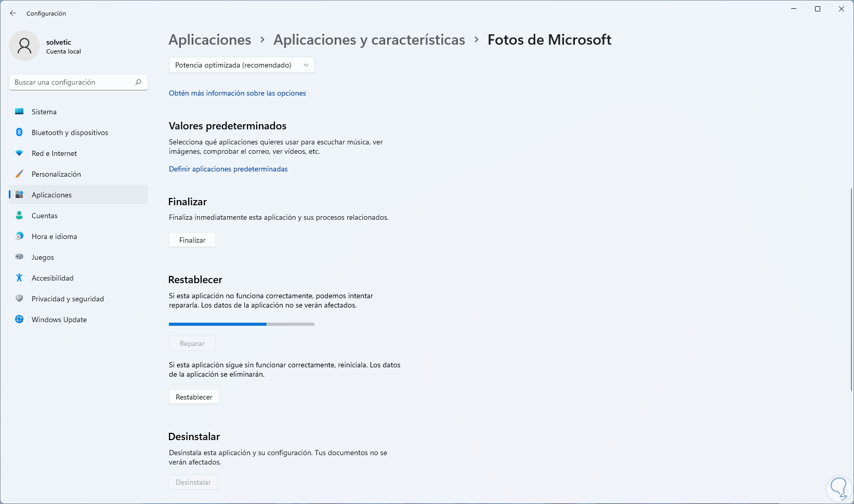Viewport: 854px width, 504px height.
Task: Click the Hora e idioma clock icon
Action: 19,236
